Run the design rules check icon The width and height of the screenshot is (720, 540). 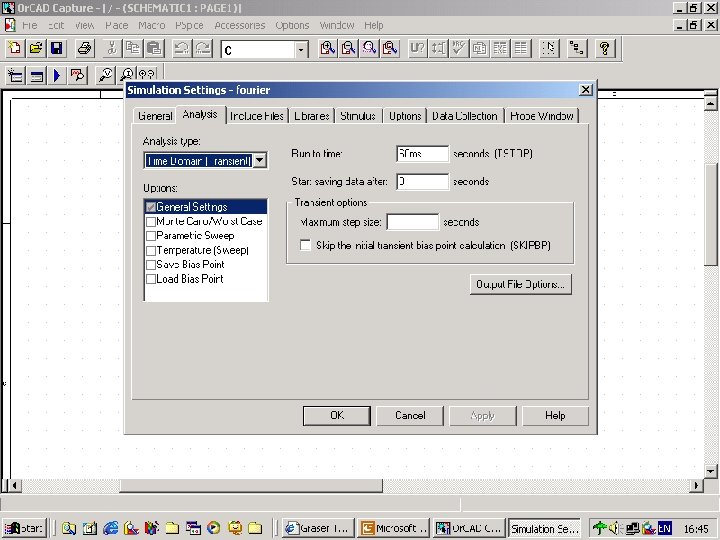(458, 48)
